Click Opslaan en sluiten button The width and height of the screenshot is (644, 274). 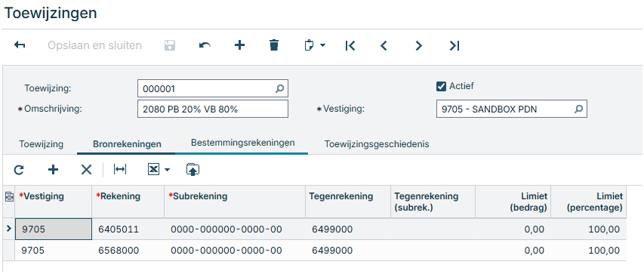pyautogui.click(x=95, y=45)
